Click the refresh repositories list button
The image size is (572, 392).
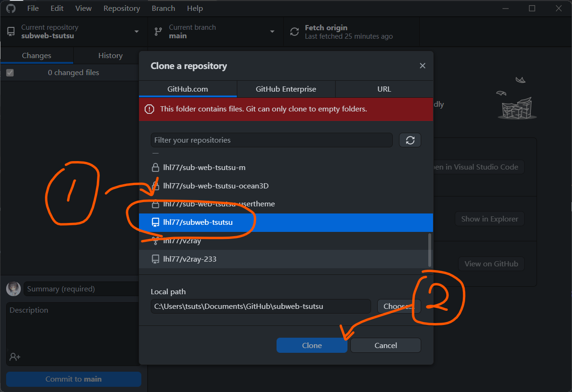point(410,140)
